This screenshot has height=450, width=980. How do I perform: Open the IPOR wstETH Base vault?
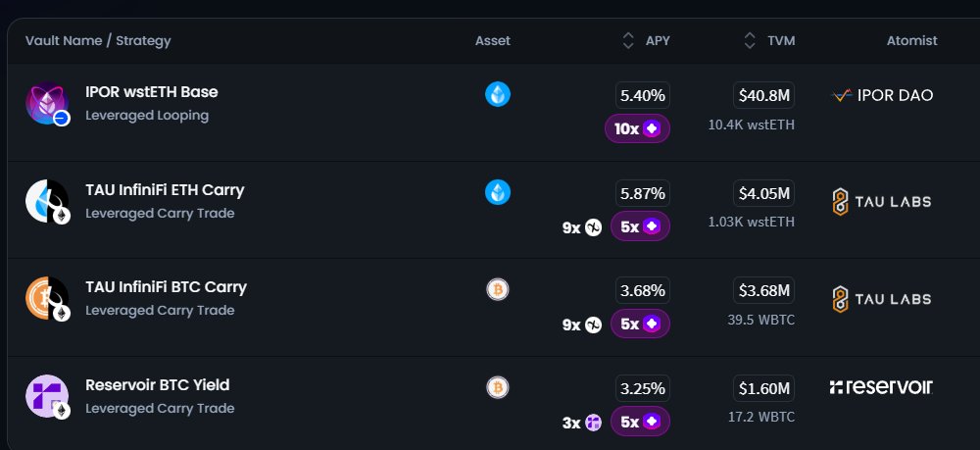tap(152, 92)
